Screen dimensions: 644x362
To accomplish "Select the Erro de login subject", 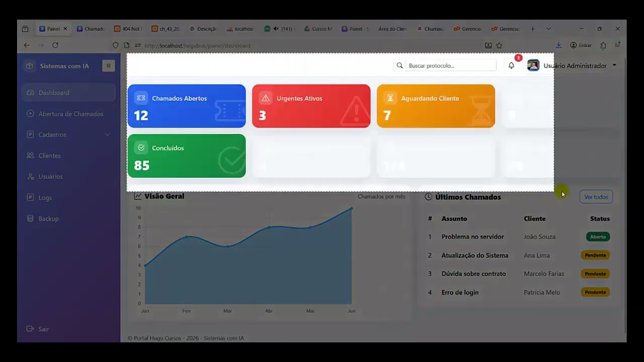I will [x=460, y=292].
